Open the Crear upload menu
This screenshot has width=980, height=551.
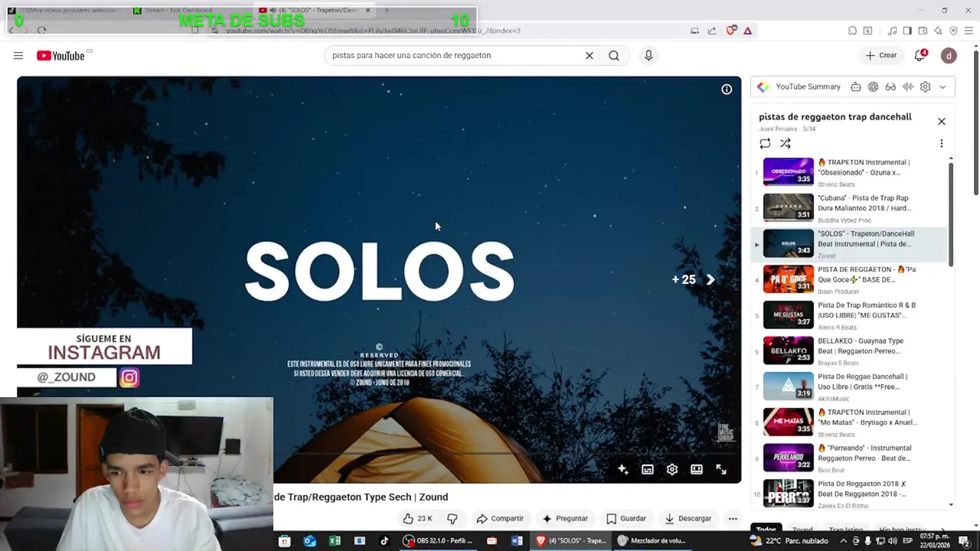tap(881, 55)
